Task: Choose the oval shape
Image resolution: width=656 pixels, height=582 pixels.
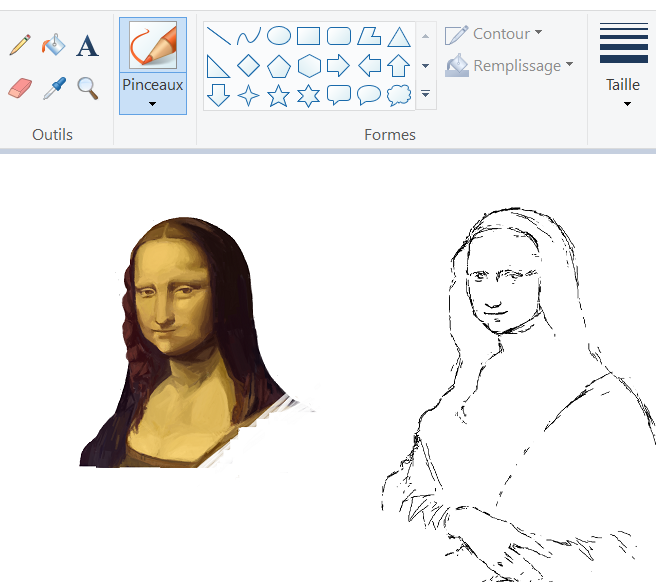Action: click(x=279, y=36)
